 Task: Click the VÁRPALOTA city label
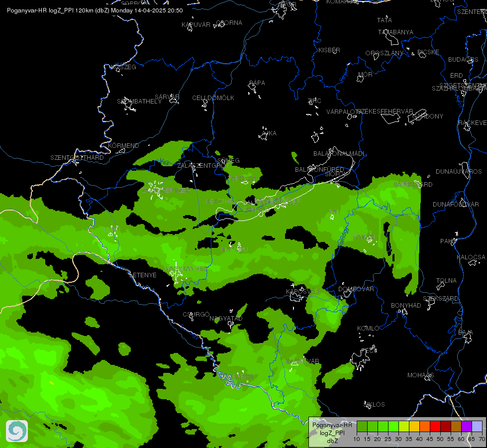(344, 112)
